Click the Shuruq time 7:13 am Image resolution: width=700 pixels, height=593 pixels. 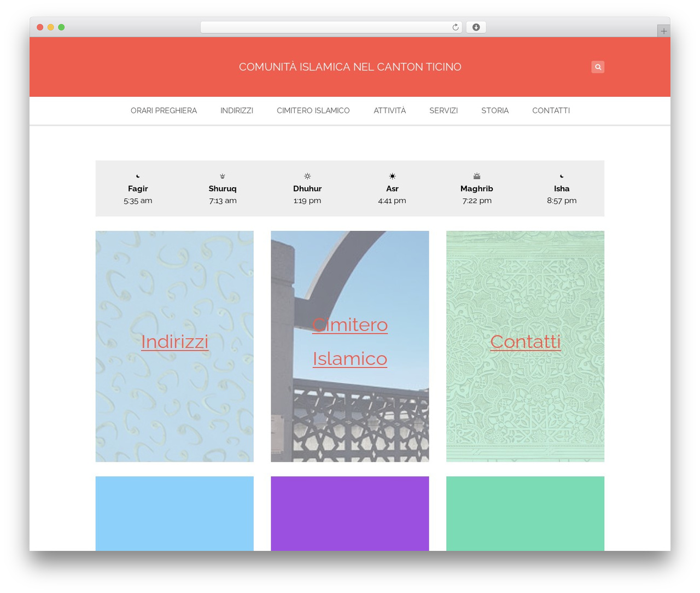point(223,201)
